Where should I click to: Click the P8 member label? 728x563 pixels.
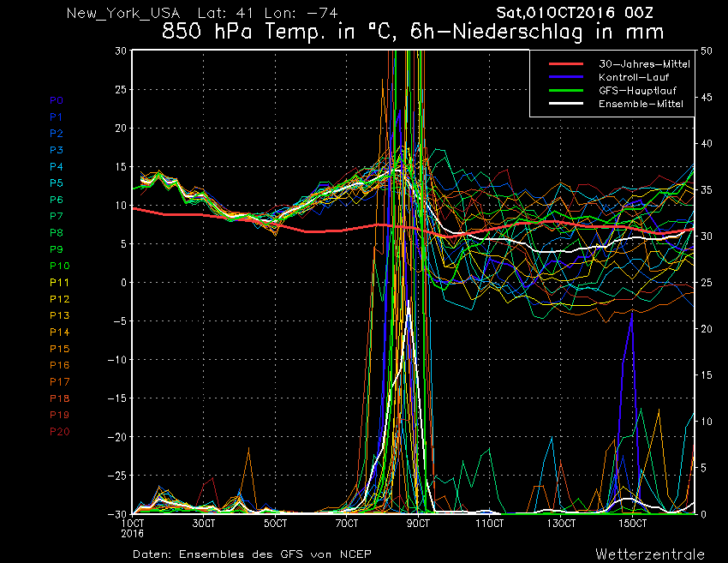[x=57, y=233]
